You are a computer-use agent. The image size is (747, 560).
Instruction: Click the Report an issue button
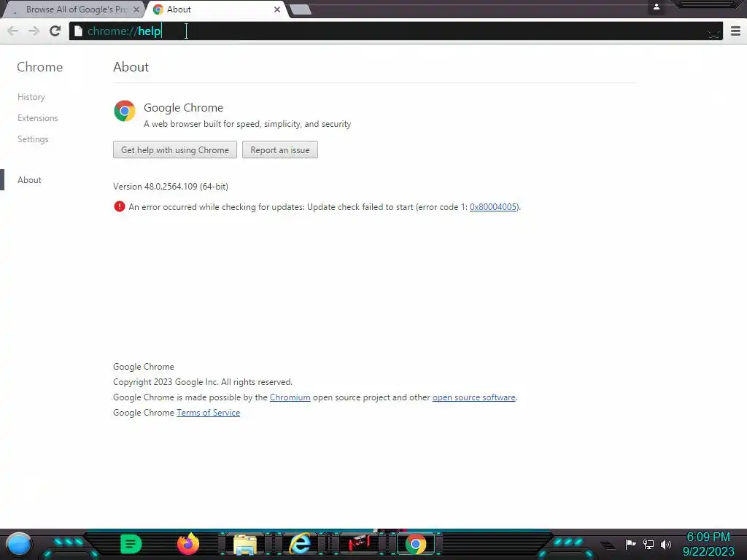pos(280,150)
